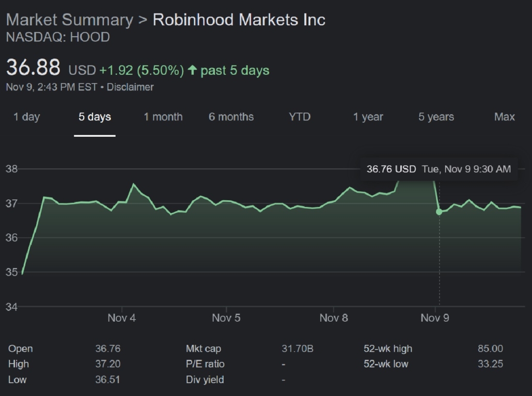Select the Max range tab
Screen dimensions: 532x396
[x=505, y=117]
